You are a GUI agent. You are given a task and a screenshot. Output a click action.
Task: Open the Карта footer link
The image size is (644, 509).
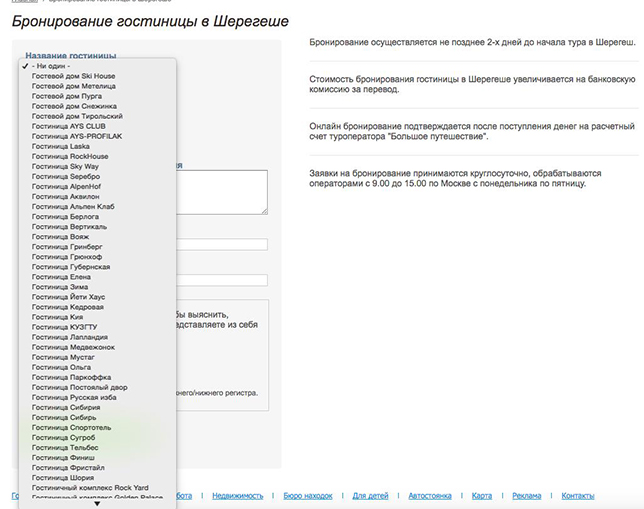pos(482,496)
